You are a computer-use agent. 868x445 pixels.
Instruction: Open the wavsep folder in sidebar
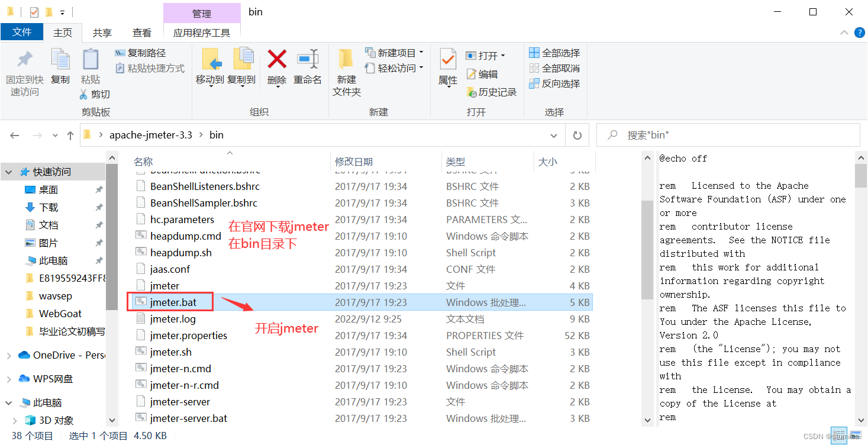point(56,296)
